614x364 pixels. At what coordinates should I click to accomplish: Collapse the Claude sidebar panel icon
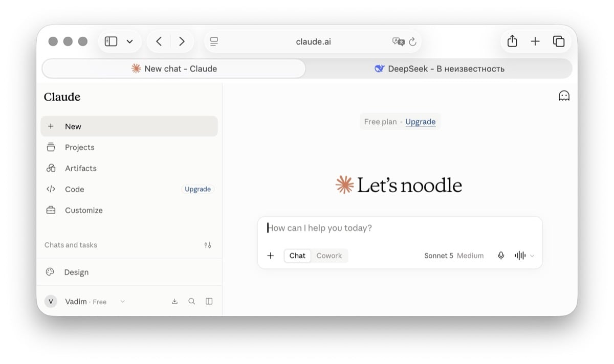[x=209, y=302]
